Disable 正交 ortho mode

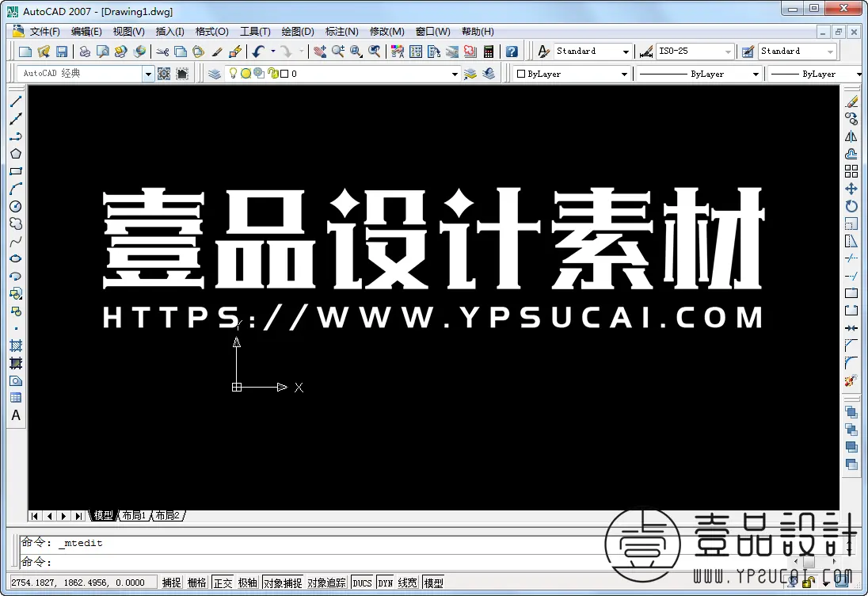tap(223, 583)
